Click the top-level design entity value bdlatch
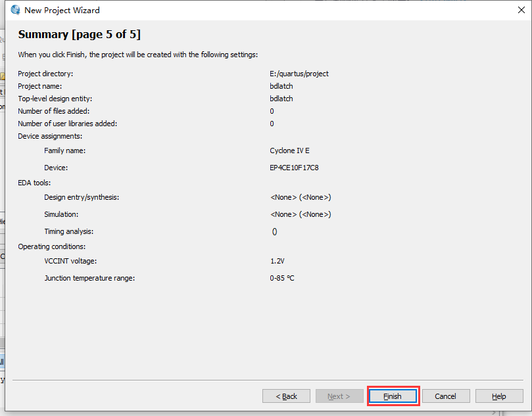This screenshot has height=416, width=532. [x=281, y=99]
